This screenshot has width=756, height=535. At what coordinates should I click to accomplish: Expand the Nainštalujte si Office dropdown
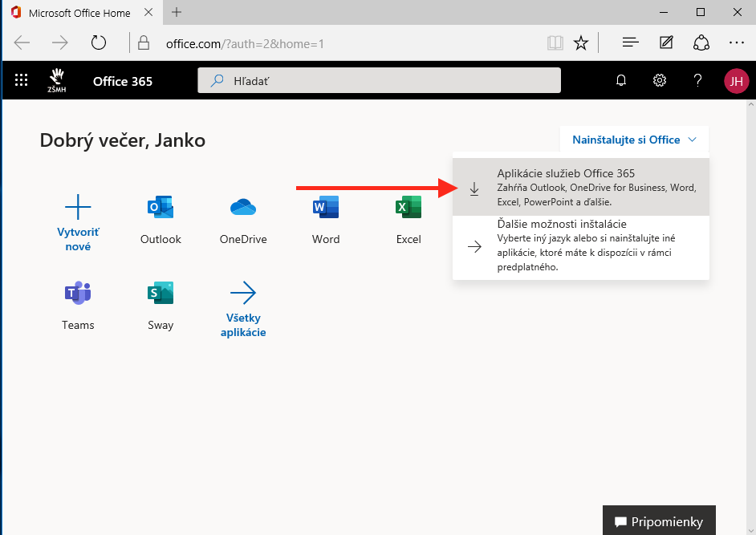pos(634,140)
